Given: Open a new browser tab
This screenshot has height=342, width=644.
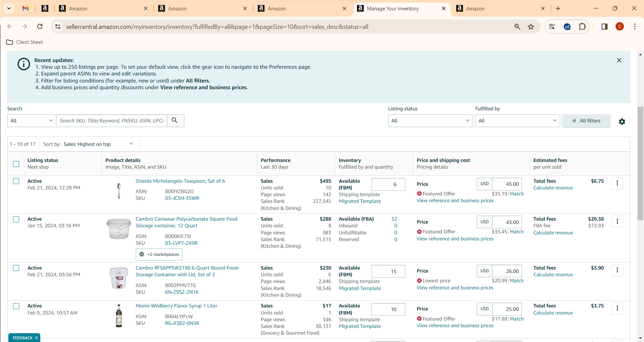Looking at the screenshot, I should pos(558,8).
